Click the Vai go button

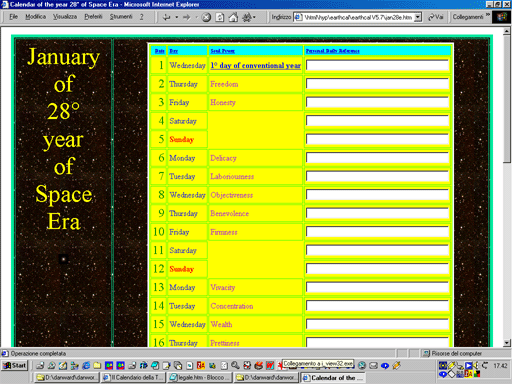436,17
